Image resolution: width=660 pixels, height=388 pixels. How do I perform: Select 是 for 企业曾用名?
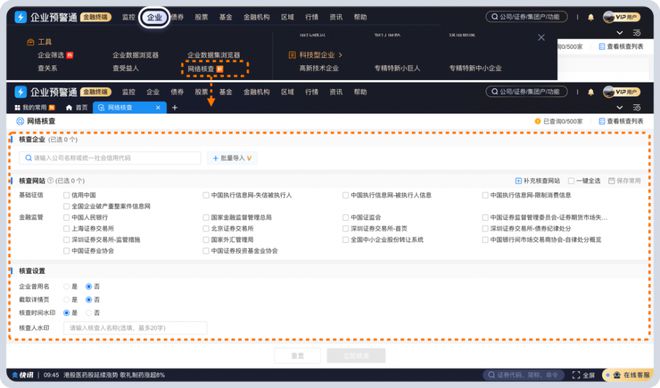pos(66,287)
